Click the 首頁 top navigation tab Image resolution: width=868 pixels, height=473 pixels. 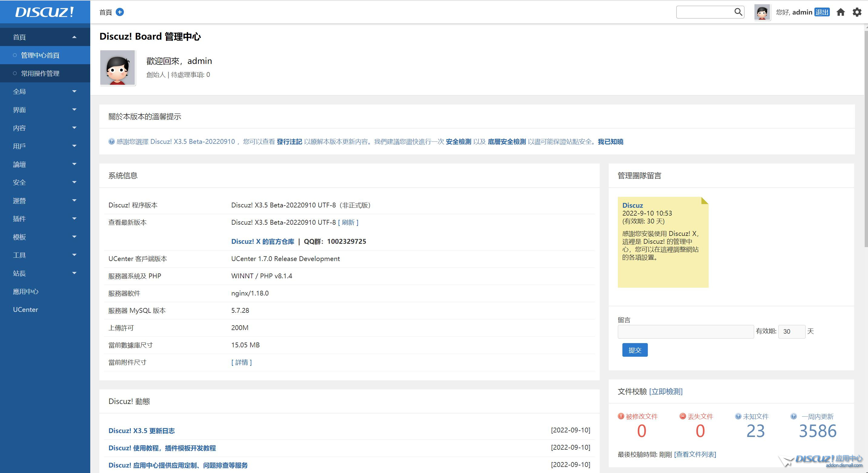pyautogui.click(x=105, y=12)
